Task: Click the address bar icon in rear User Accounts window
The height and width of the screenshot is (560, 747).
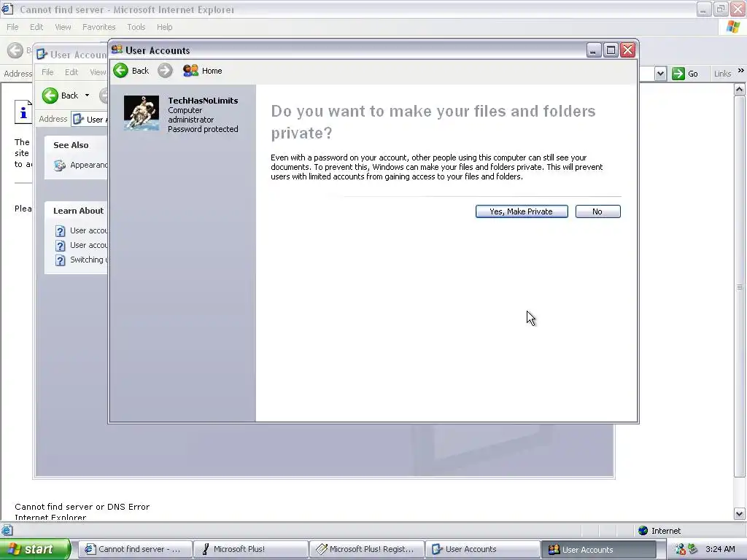Action: click(78, 119)
